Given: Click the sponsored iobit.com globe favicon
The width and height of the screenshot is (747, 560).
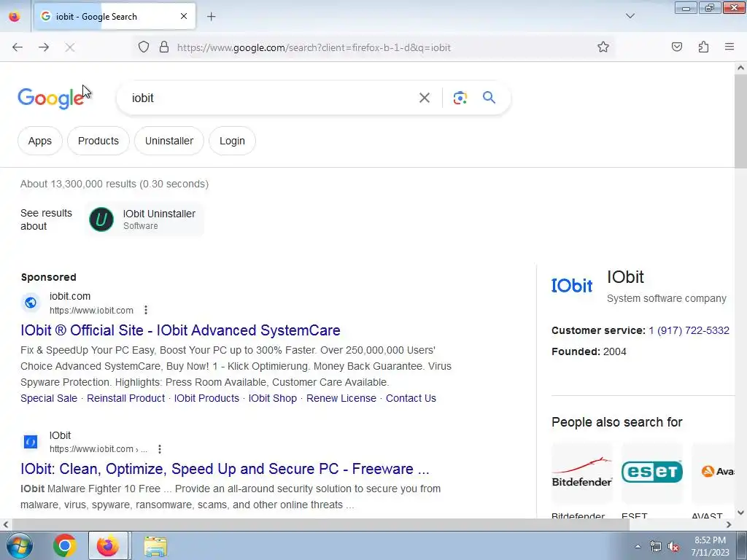Looking at the screenshot, I should click(x=31, y=303).
